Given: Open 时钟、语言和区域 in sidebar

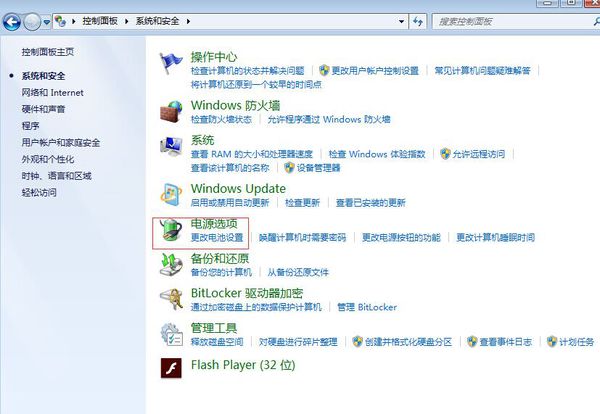Looking at the screenshot, I should [57, 176].
